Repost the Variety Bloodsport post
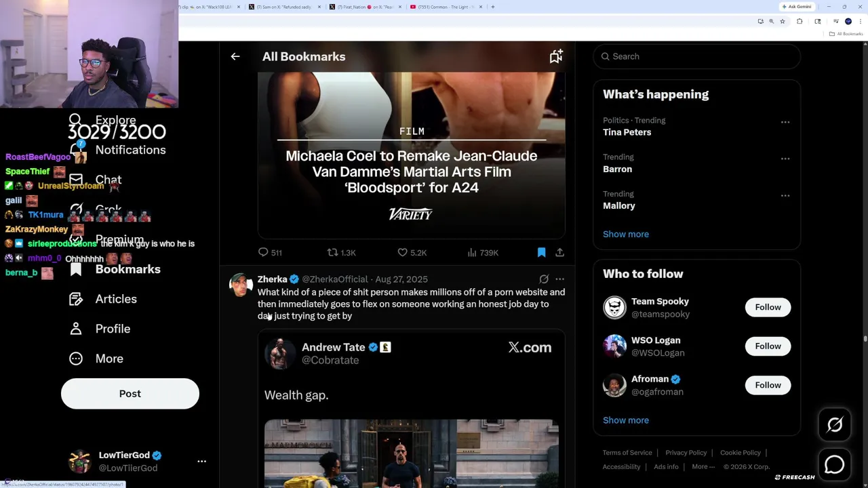This screenshot has width=868, height=488. point(341,252)
